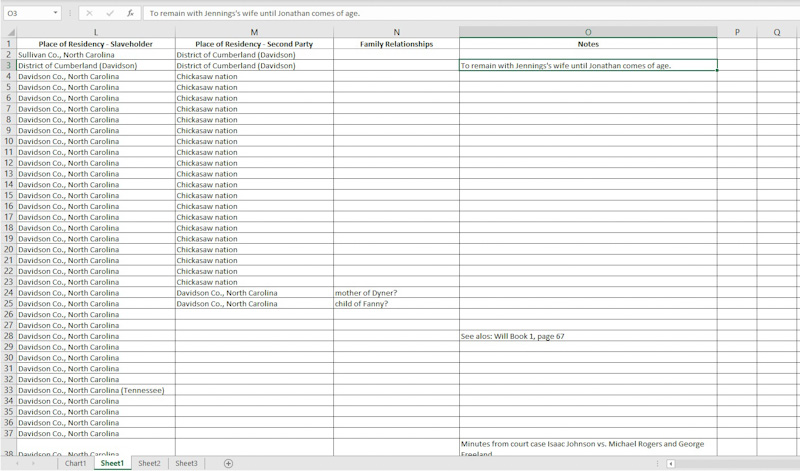Select column L header
The width and height of the screenshot is (800, 471).
(x=95, y=32)
